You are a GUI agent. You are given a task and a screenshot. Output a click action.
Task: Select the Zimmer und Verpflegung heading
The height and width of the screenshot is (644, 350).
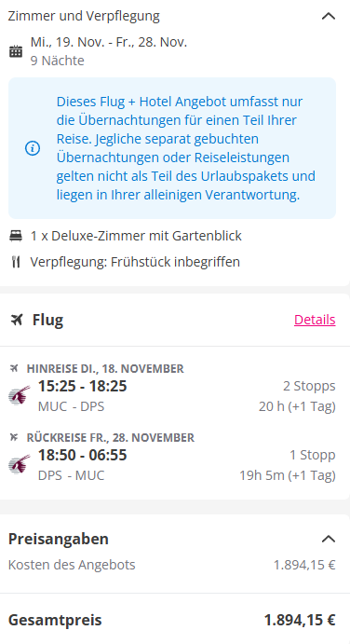coord(84,16)
